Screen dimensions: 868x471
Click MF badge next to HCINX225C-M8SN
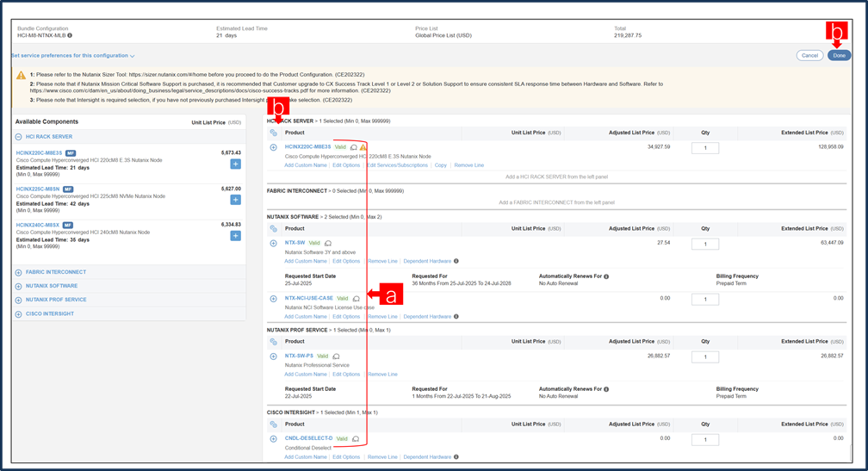(67, 189)
